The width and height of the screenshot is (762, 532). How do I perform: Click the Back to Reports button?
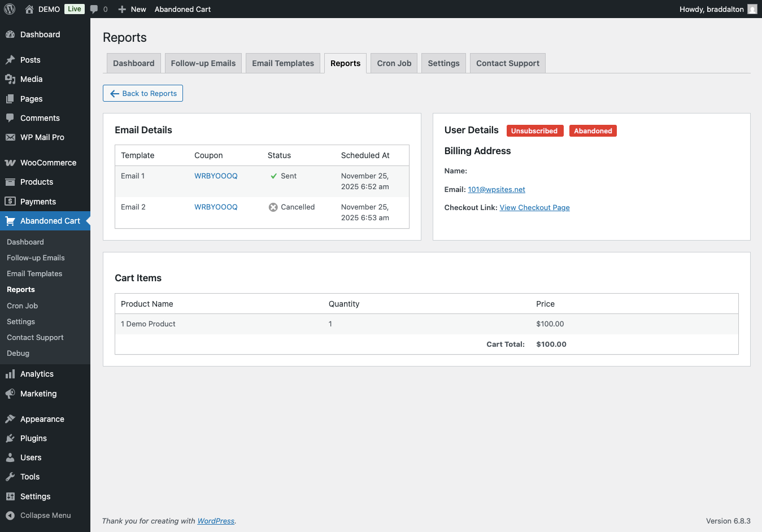143,93
